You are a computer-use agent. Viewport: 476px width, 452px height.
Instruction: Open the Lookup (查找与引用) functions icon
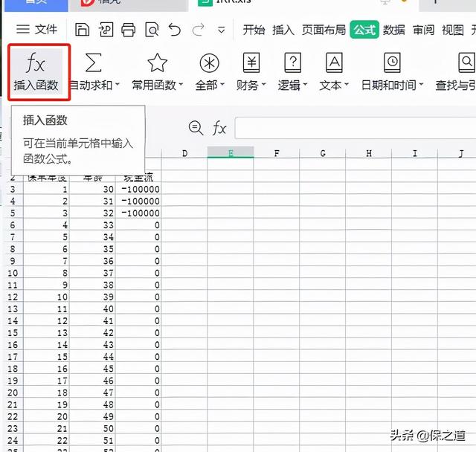pyautogui.click(x=466, y=62)
